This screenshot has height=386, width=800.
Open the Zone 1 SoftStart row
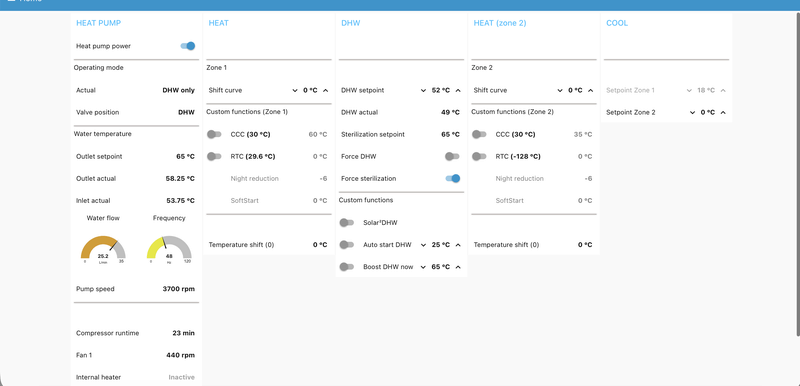[x=268, y=200]
